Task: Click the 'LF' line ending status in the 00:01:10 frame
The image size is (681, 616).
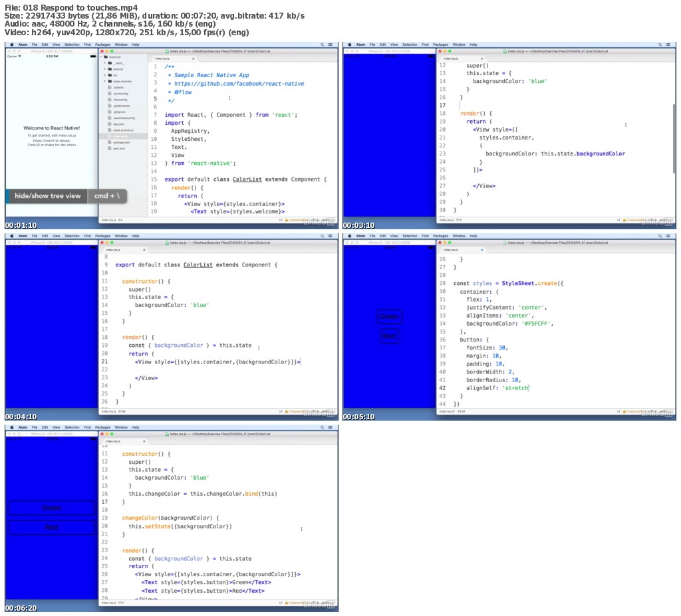Action: pos(280,220)
